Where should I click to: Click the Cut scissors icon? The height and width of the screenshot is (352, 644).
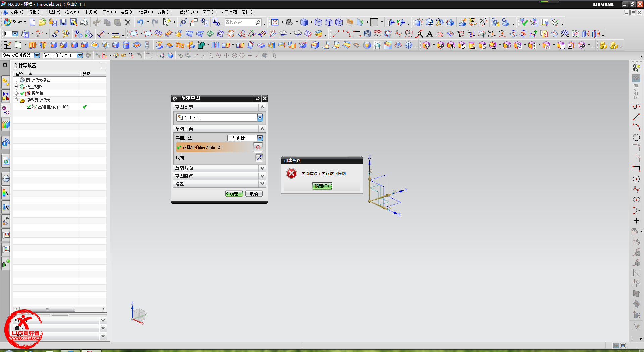tap(97, 22)
